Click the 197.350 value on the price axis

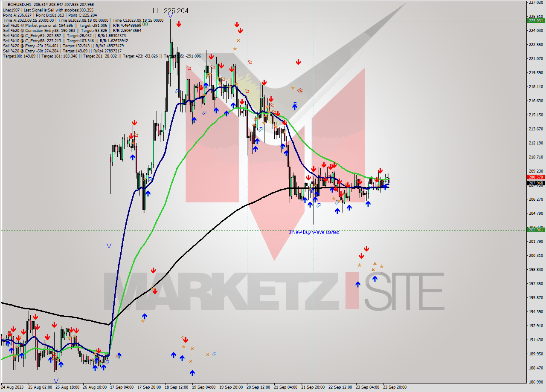coord(535,284)
